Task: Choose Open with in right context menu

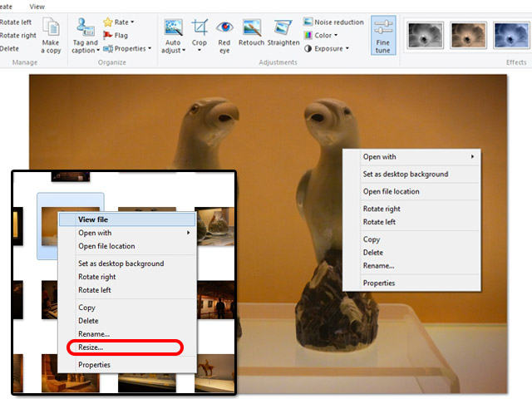Action: 379,157
